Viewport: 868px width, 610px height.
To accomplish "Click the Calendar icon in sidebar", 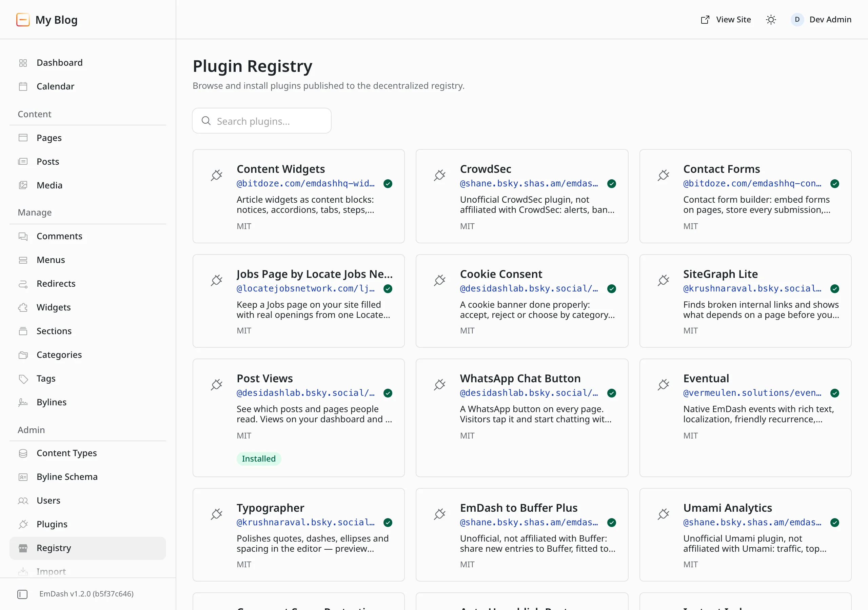I will tap(23, 86).
